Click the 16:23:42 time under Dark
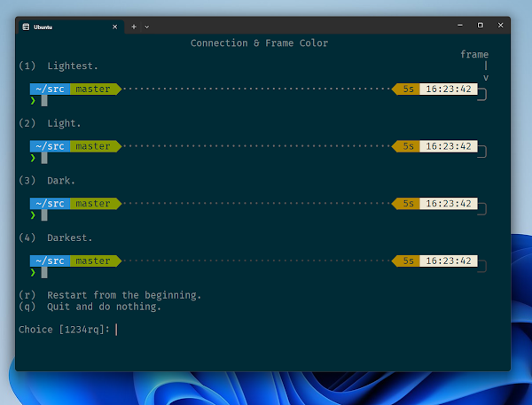This screenshot has width=532, height=405. [x=449, y=204]
